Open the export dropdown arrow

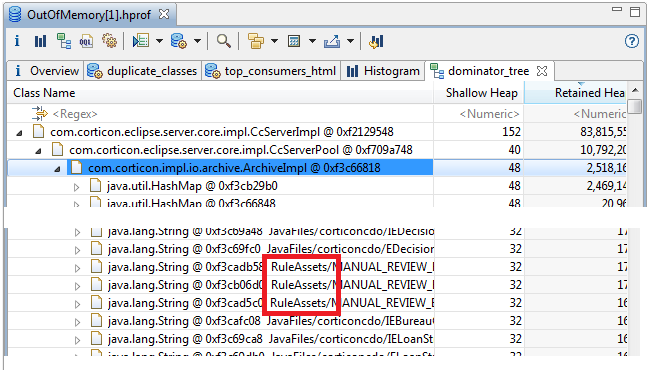(350, 41)
